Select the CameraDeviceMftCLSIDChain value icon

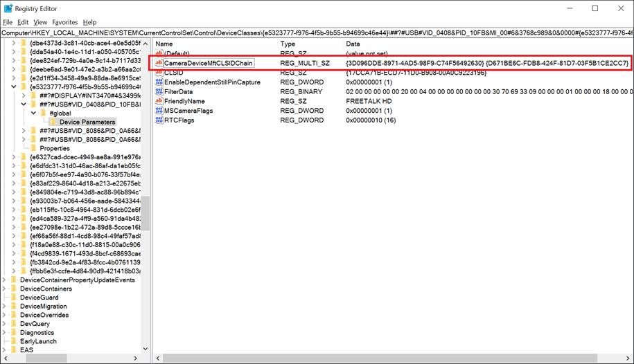coord(159,63)
